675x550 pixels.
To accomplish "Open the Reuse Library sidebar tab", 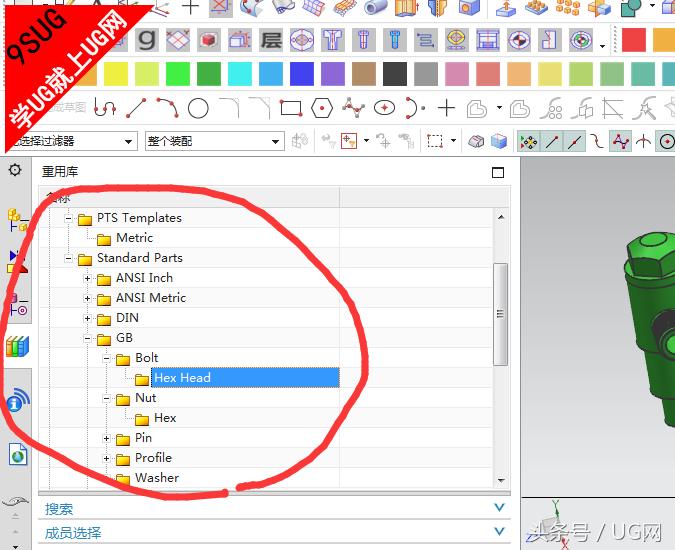I will (x=17, y=347).
